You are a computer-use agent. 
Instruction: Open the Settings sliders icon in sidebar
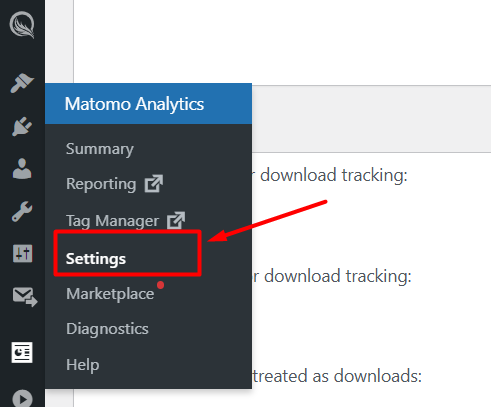pos(22,253)
